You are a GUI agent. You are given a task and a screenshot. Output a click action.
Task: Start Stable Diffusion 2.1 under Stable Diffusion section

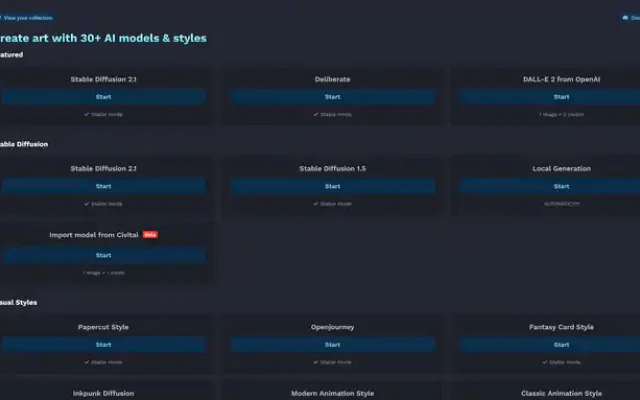coord(103,186)
